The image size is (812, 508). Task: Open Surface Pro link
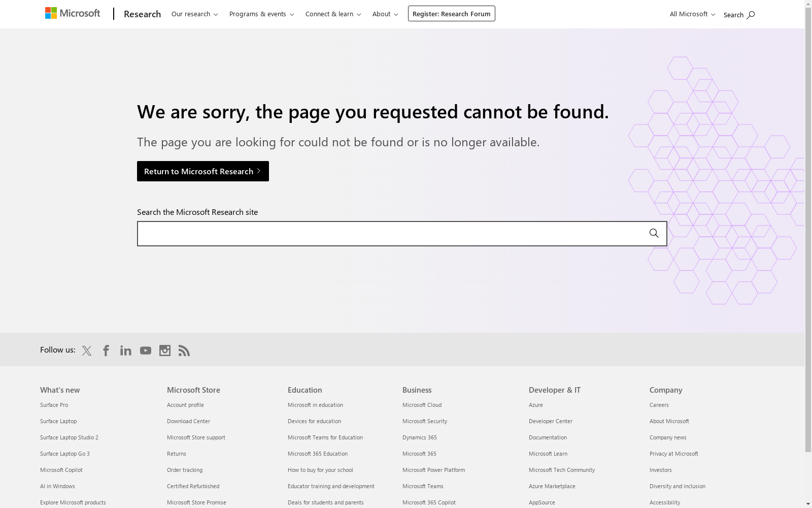pyautogui.click(x=54, y=405)
